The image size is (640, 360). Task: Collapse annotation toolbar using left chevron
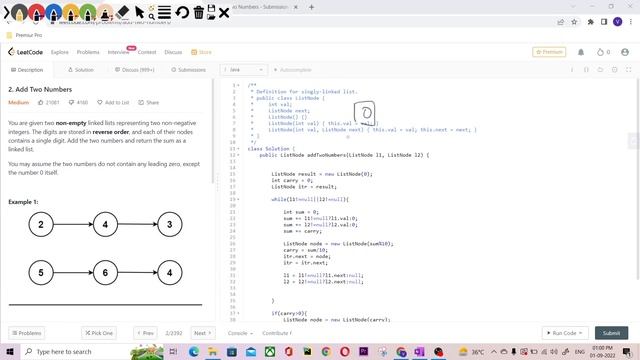coord(6,13)
